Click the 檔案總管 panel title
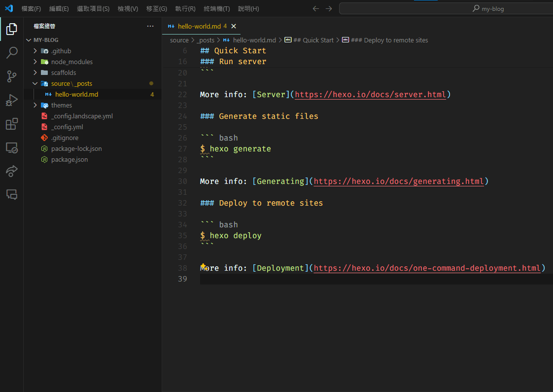Viewport: 553px width, 392px height. click(x=44, y=26)
